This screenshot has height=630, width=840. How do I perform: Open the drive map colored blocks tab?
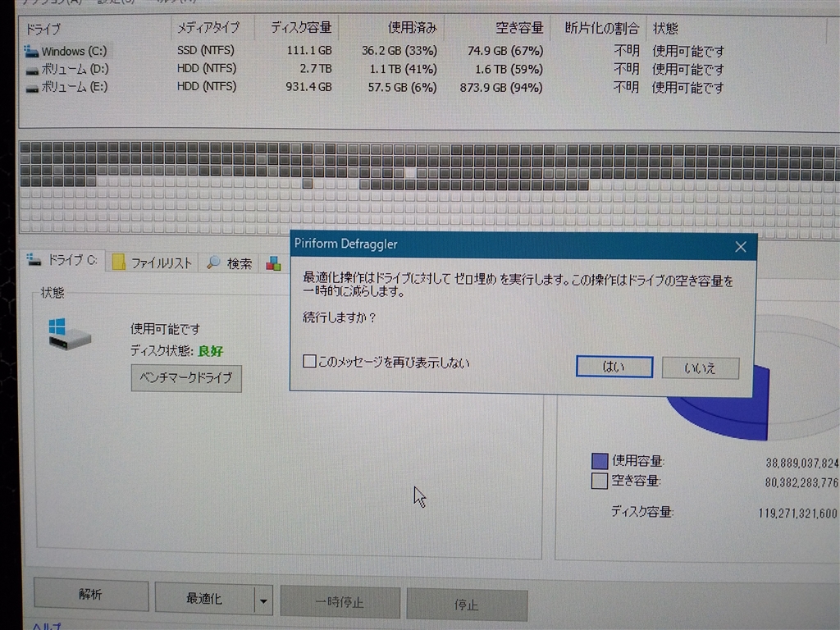pyautogui.click(x=274, y=263)
